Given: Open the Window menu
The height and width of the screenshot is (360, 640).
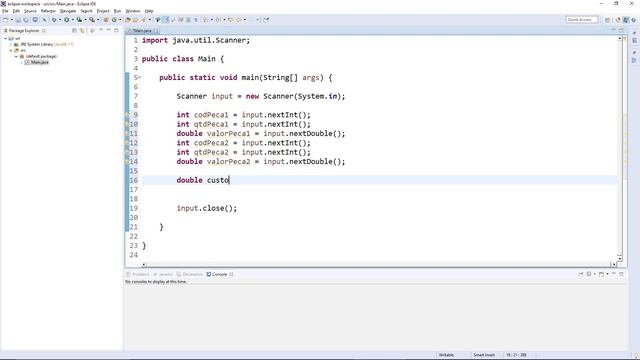Looking at the screenshot, I should 133,11.
